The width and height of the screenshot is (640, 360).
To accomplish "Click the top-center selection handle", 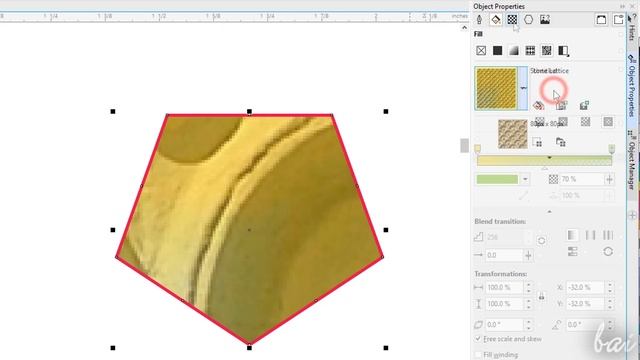I will click(x=249, y=111).
